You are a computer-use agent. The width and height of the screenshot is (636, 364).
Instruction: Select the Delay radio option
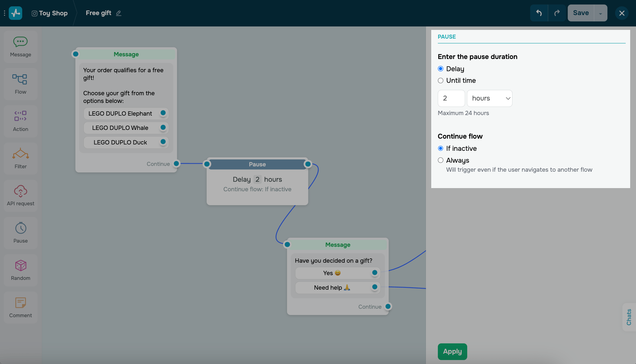click(x=440, y=69)
